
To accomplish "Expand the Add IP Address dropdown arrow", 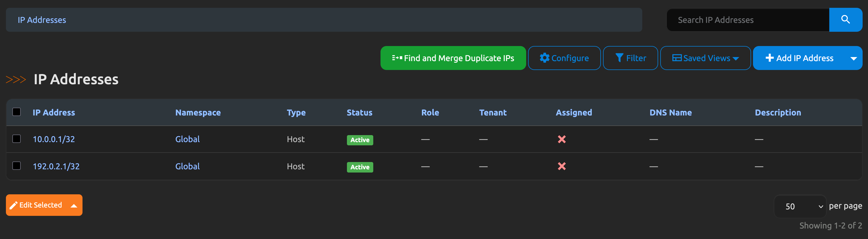I will click(853, 58).
